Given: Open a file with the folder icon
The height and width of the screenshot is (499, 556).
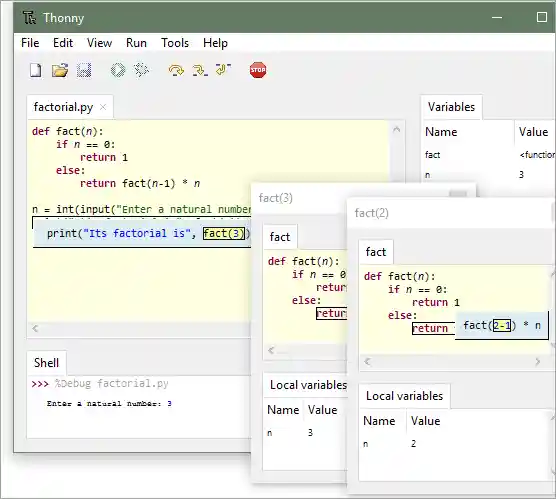Looking at the screenshot, I should click(60, 70).
